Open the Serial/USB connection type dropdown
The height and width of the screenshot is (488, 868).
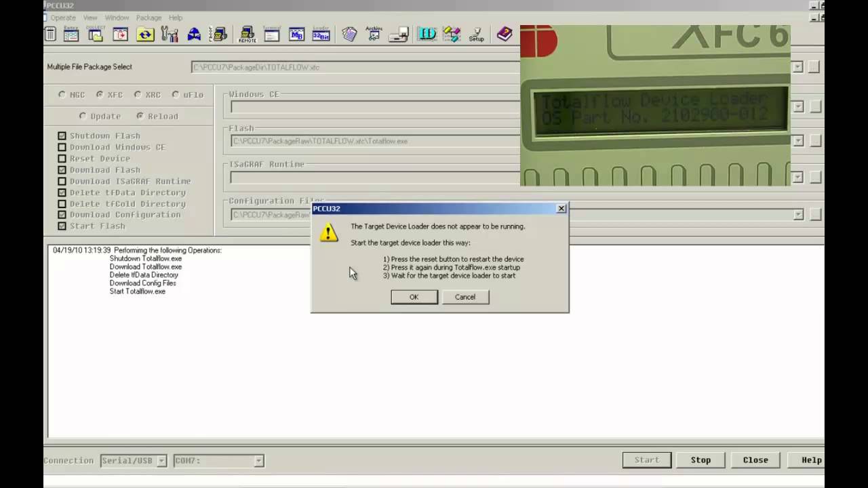pyautogui.click(x=161, y=461)
